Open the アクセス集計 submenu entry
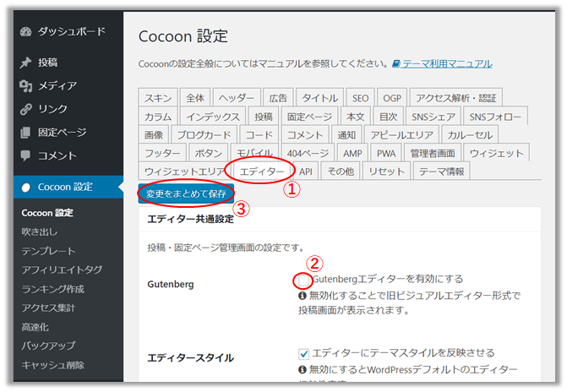The image size is (567, 392). click(x=48, y=308)
